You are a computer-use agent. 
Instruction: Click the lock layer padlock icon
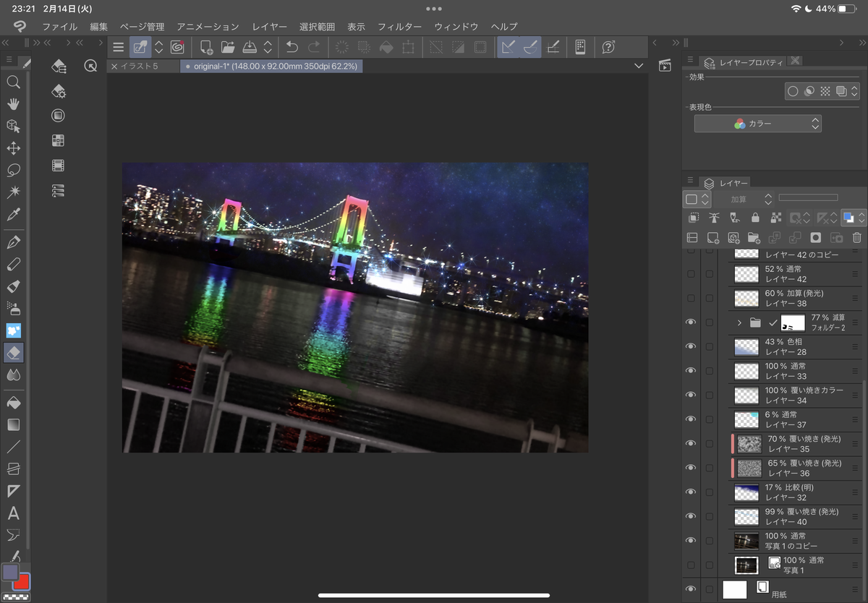tap(755, 217)
